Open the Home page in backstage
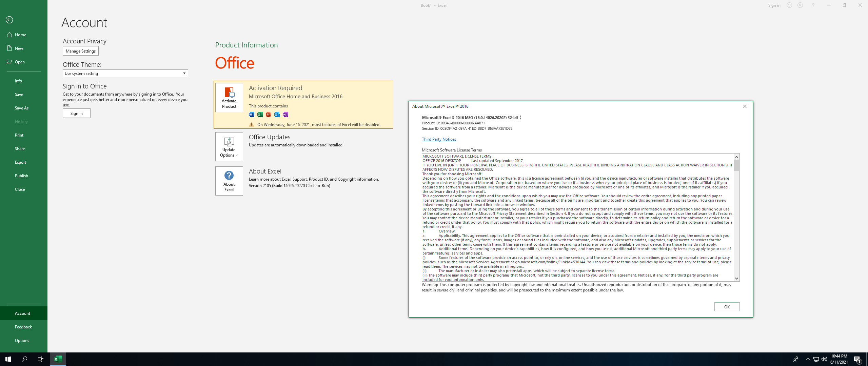This screenshot has width=868, height=366. coord(24,35)
